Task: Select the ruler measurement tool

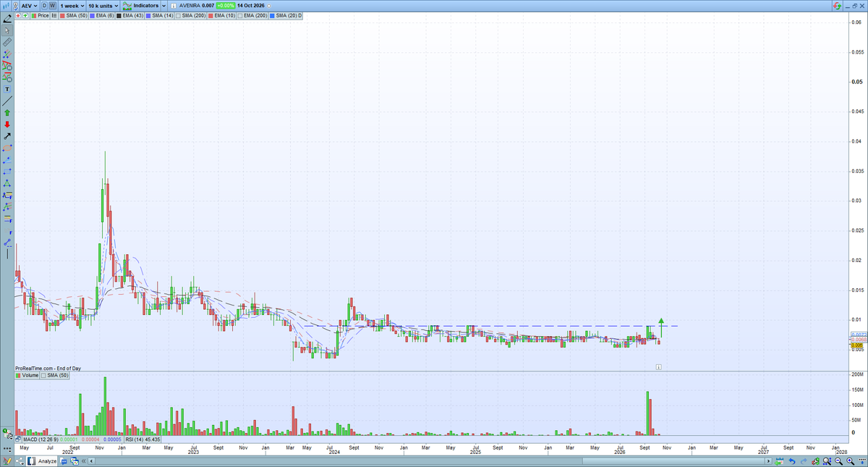Action: tap(7, 42)
